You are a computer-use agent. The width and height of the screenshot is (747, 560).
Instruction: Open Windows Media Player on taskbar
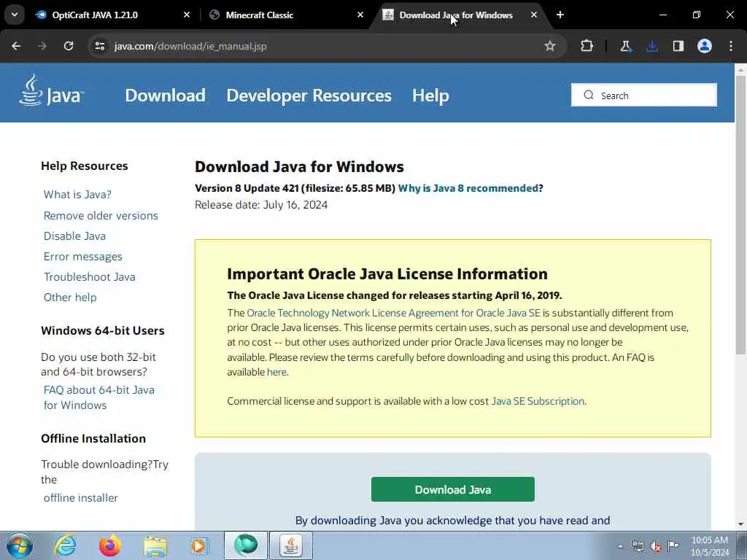(x=199, y=545)
